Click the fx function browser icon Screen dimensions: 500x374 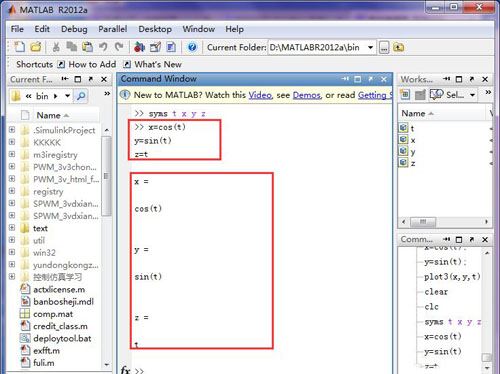click(x=125, y=370)
